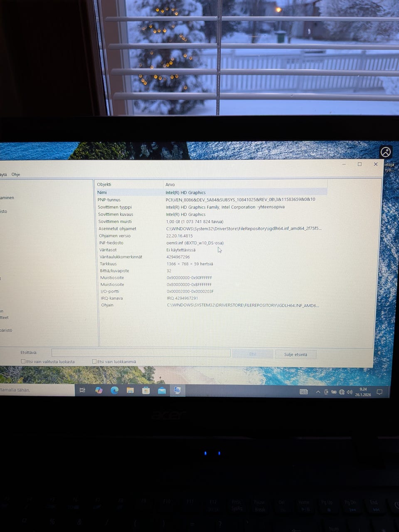Open the Mail app from the taskbar
The image size is (399, 532).
[162, 390]
